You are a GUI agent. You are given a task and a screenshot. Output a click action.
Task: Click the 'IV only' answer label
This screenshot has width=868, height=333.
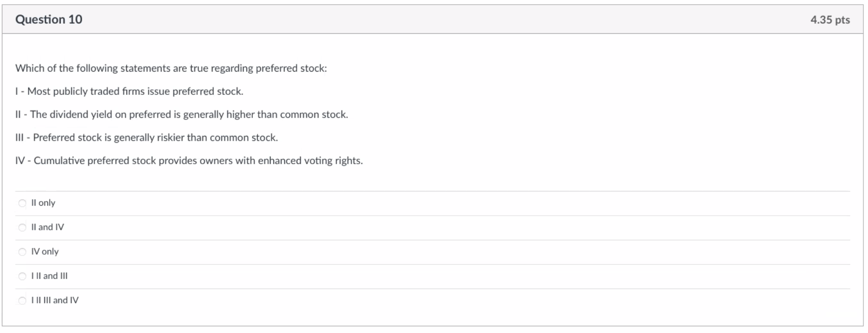pyautogui.click(x=45, y=251)
